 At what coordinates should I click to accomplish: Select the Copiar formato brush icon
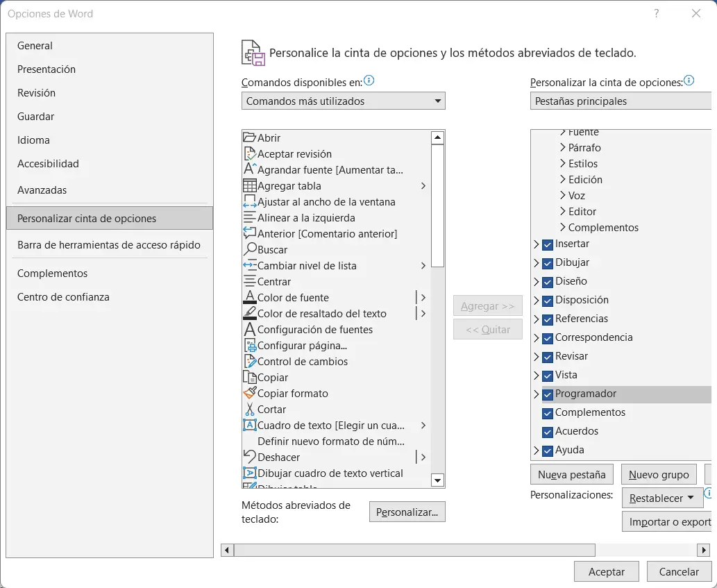coord(249,393)
